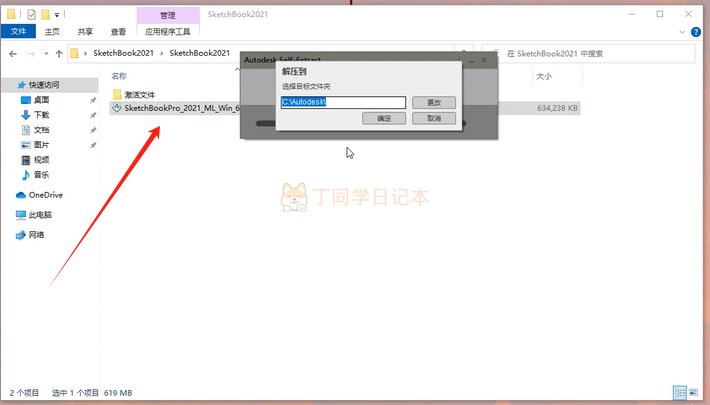The width and height of the screenshot is (710, 405).
Task: Select OneDrive in navigation pane
Action: coord(46,195)
